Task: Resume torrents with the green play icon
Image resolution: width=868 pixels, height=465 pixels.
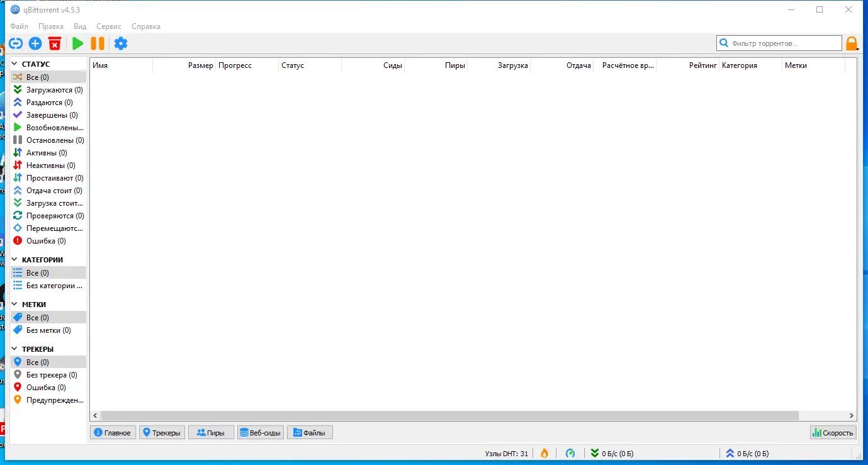Action: 77,43
